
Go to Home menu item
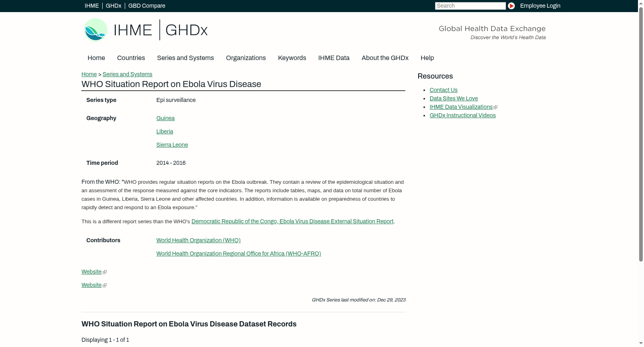point(96,58)
